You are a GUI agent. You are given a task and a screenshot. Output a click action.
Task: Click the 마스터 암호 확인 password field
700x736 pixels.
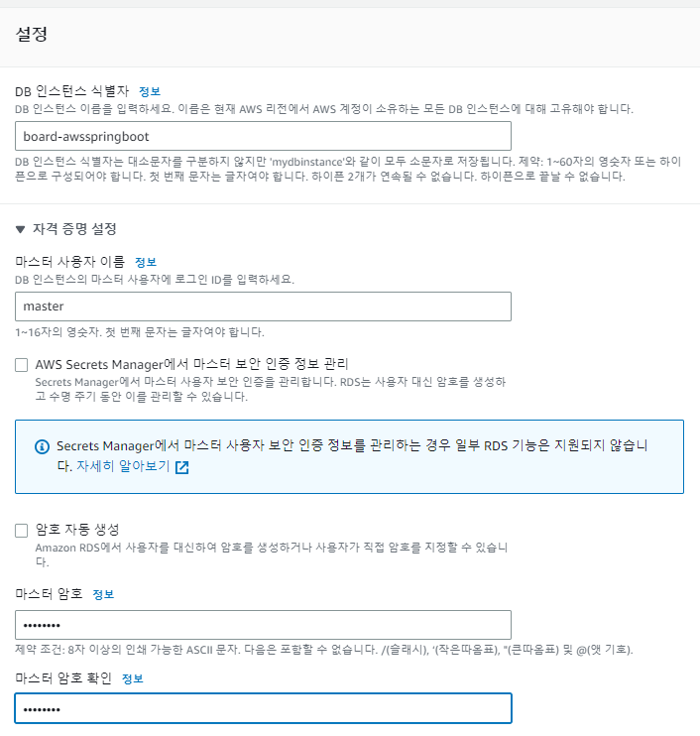pyautogui.click(x=263, y=708)
